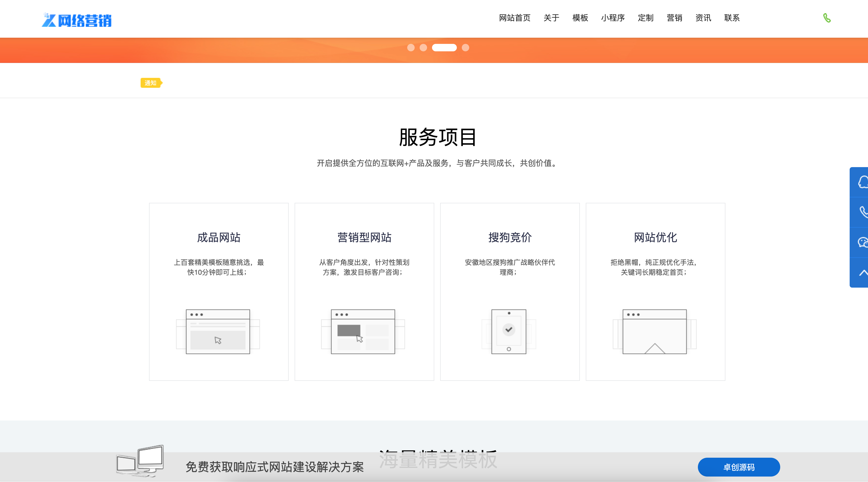This screenshot has width=868, height=482.
Task: Open the 资讯 menu item
Action: click(703, 18)
